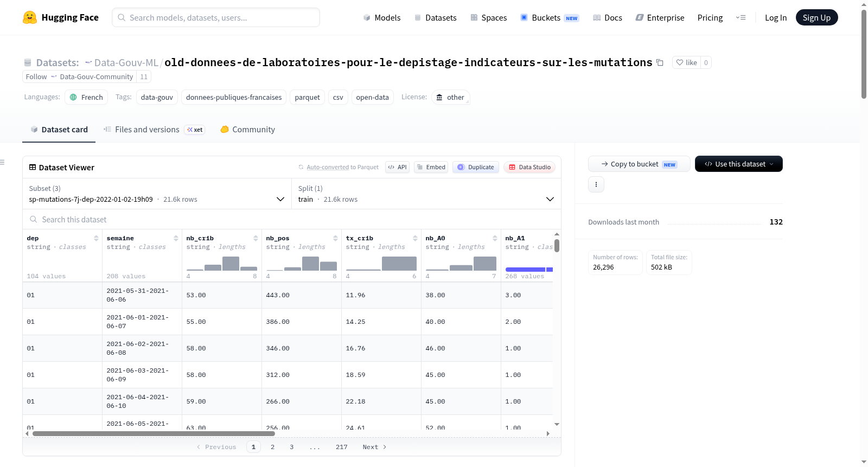Click the API button

[x=397, y=167]
